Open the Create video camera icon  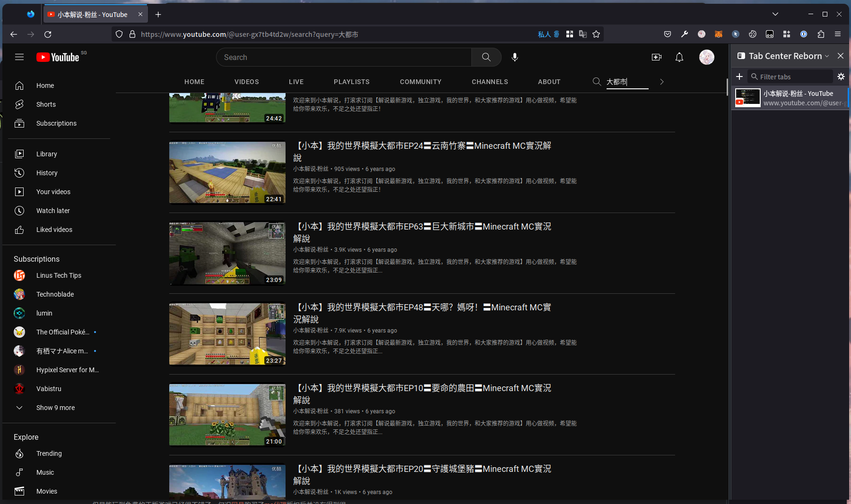pos(657,57)
